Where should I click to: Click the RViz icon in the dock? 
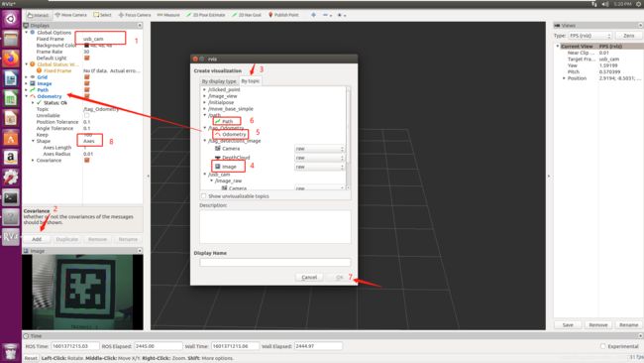(11, 237)
